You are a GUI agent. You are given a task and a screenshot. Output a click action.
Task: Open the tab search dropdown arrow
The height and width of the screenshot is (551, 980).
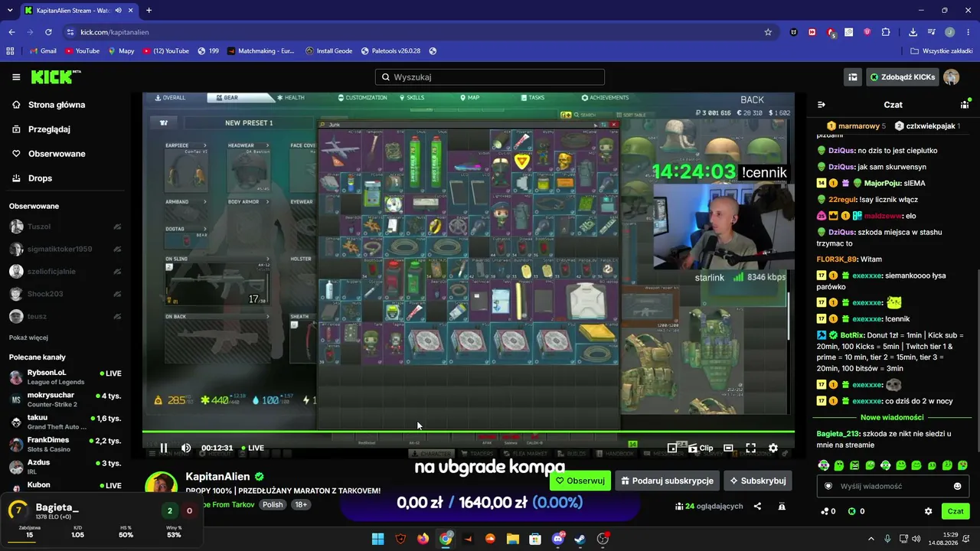click(x=9, y=11)
